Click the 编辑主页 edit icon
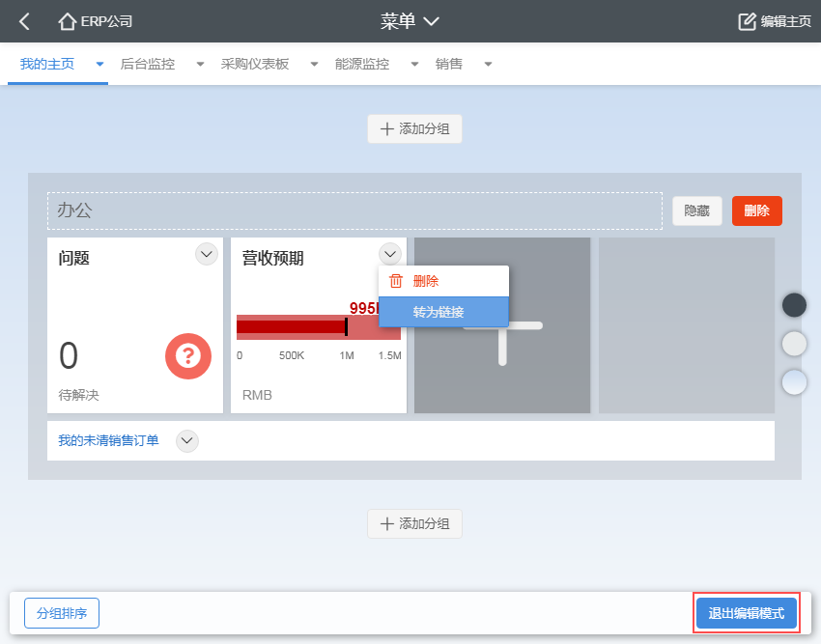Viewport: 821px width, 644px height. pos(747,21)
